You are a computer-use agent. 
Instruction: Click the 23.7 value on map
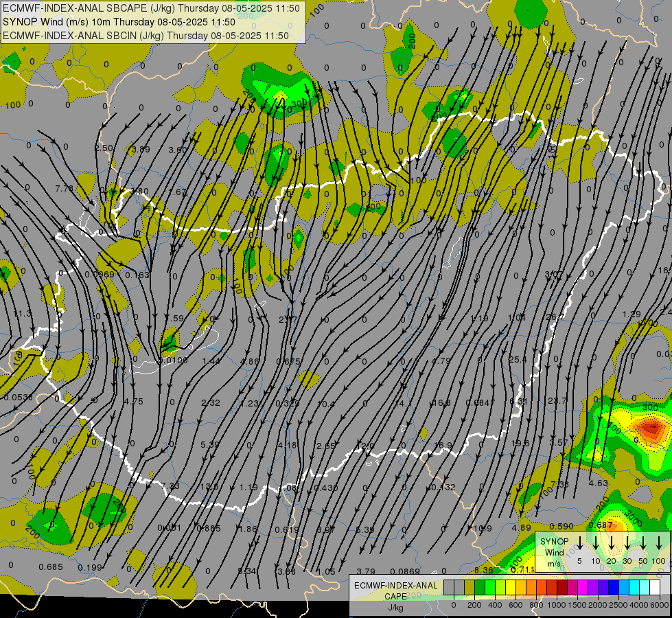point(557,400)
